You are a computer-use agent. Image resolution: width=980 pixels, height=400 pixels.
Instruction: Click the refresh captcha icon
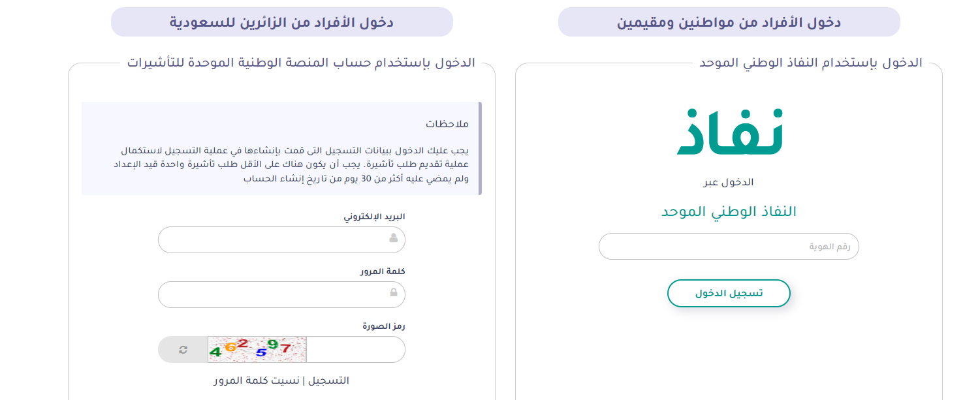[x=183, y=350]
